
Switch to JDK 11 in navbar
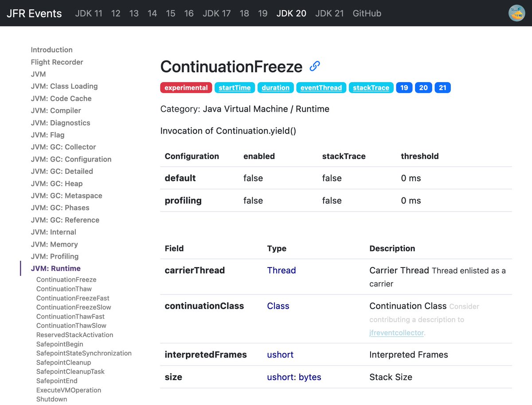[89, 13]
